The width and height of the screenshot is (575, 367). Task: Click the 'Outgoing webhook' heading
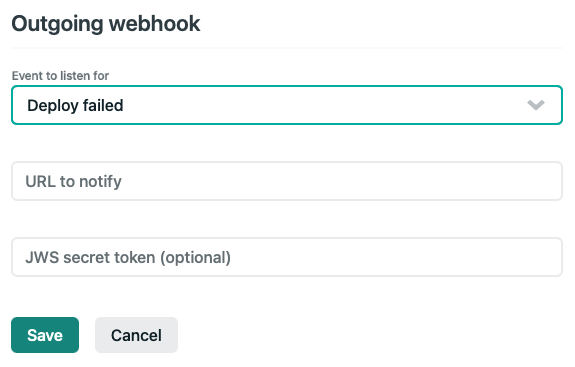[x=106, y=24]
